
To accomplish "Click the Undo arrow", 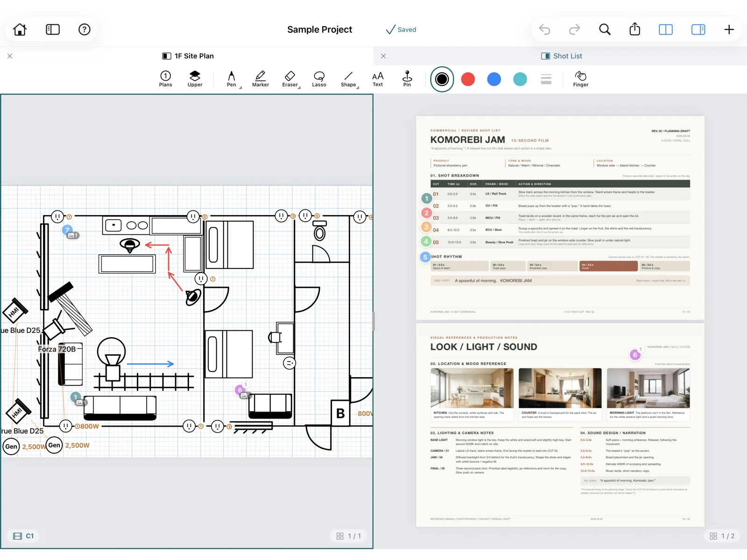I will click(544, 29).
